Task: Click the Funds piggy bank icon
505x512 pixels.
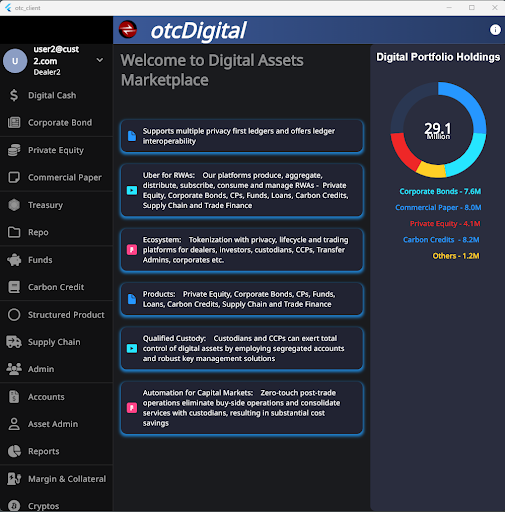Action: (x=14, y=260)
